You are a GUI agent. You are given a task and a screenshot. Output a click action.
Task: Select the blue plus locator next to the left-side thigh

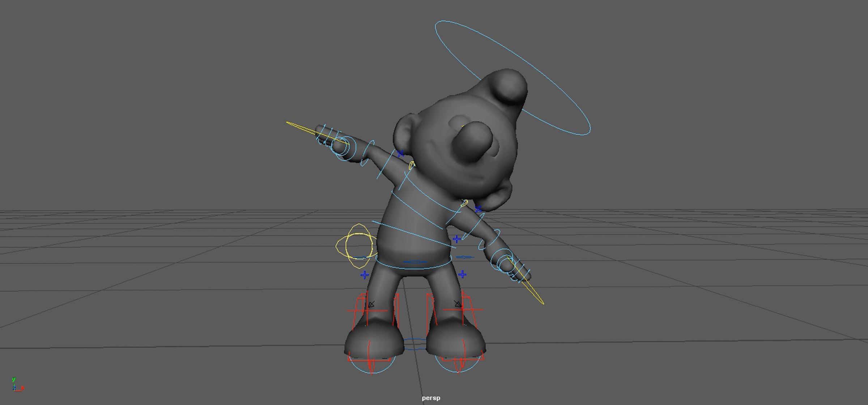365,275
